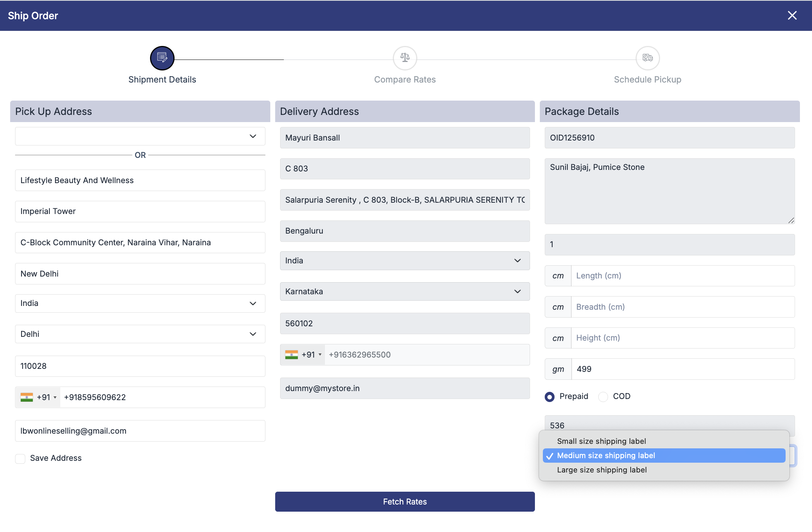The width and height of the screenshot is (812, 532).
Task: Click the Shipment Details step icon
Action: 162,58
